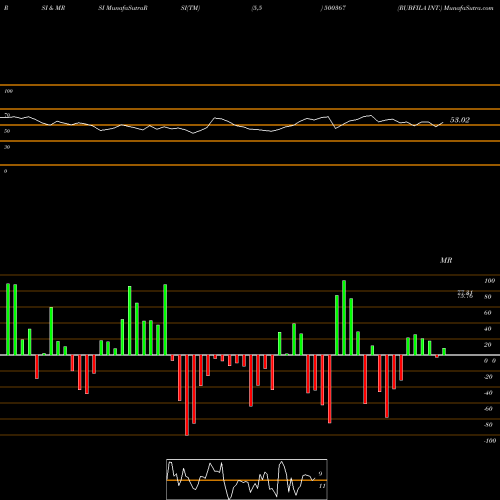Click RSI axis label '50'

(x=7, y=131)
